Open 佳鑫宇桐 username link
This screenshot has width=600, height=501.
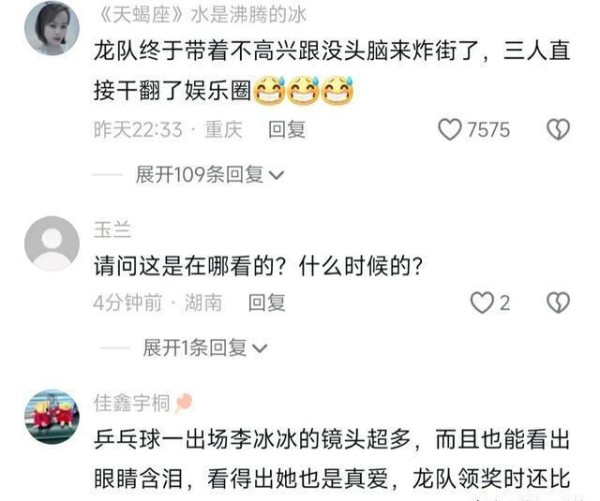point(132,403)
